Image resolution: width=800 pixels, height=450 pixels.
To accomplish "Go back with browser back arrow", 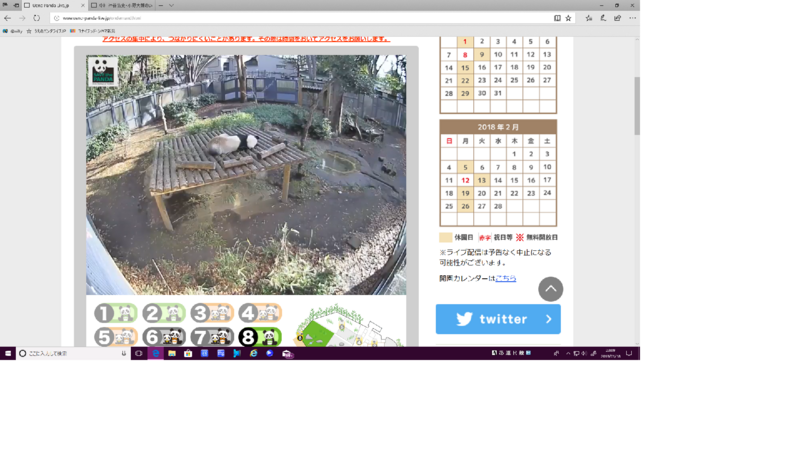I will pos(8,18).
